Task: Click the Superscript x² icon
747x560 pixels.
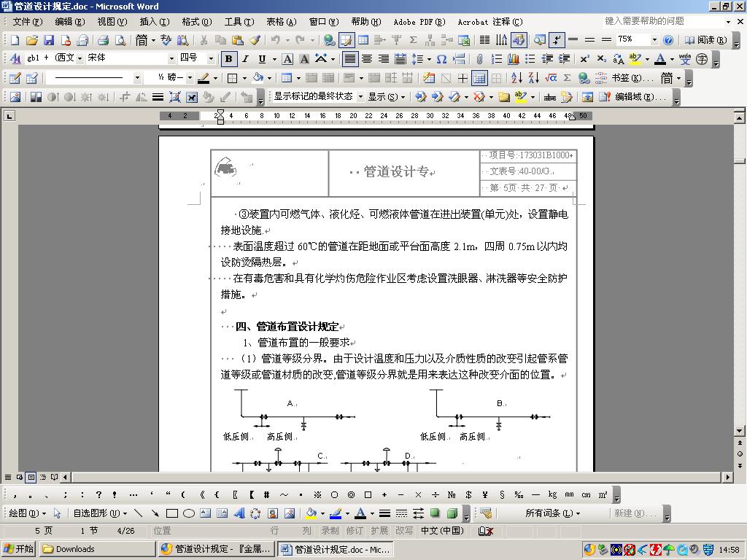Action: coord(584,59)
